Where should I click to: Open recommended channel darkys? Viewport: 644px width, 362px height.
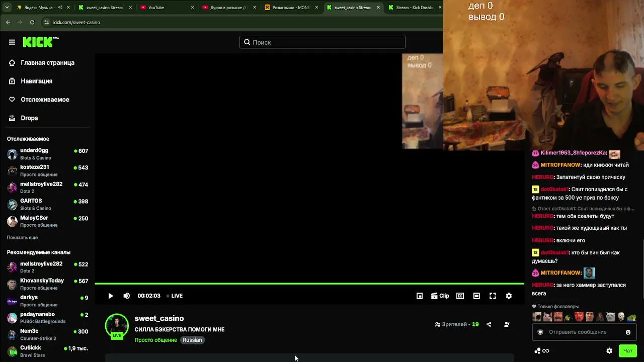pos(48,301)
